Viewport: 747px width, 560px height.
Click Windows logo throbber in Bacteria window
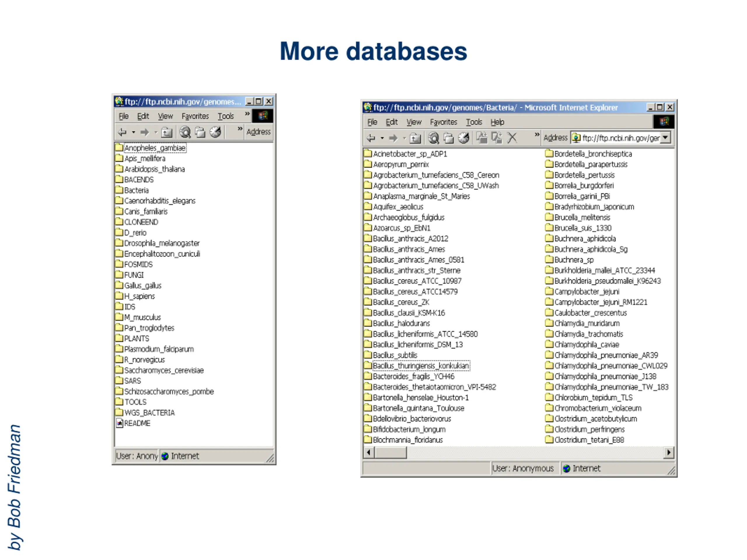(x=664, y=122)
